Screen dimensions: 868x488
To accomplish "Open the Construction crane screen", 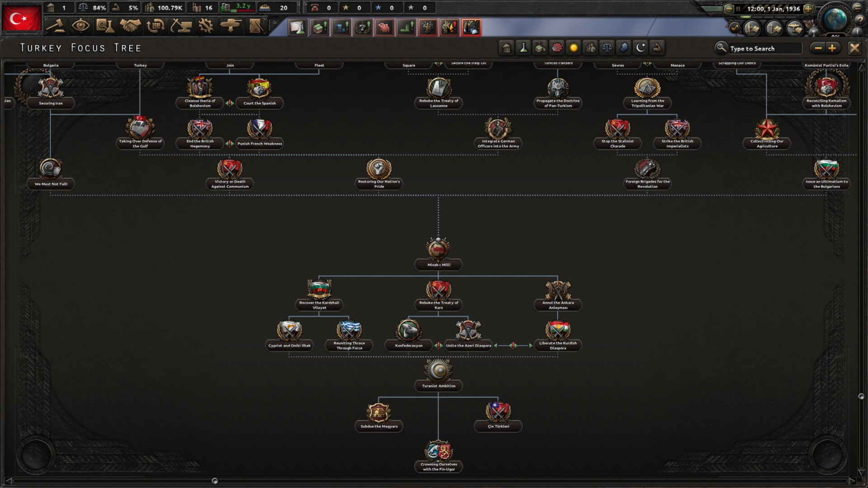I will coord(181,26).
